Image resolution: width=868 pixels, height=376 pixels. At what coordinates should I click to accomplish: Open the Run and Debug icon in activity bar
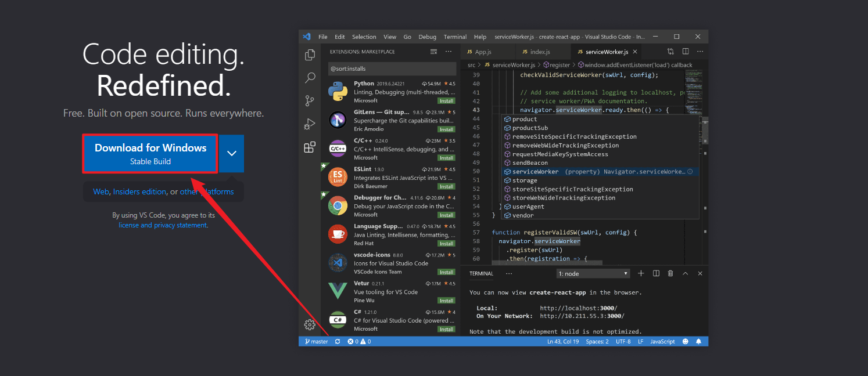point(310,124)
